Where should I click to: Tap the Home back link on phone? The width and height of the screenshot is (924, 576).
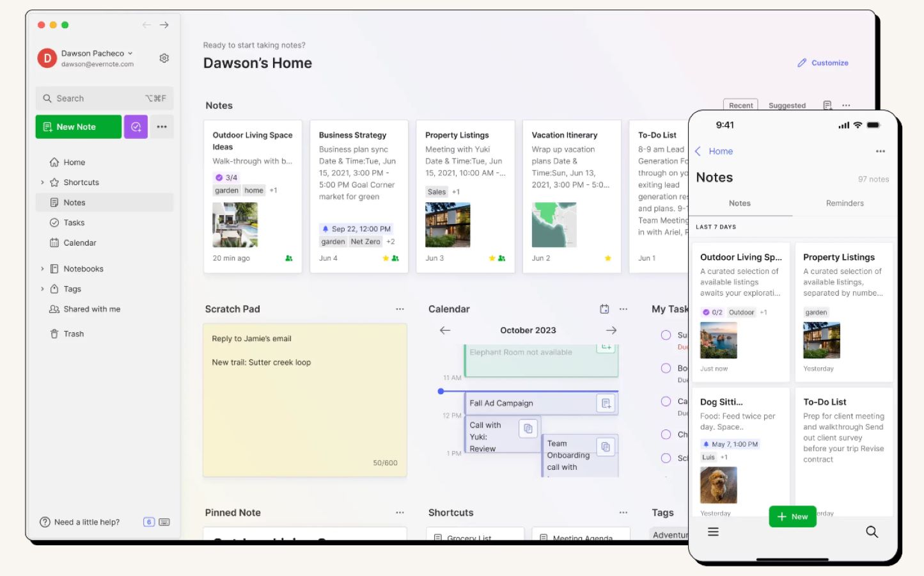pos(714,152)
